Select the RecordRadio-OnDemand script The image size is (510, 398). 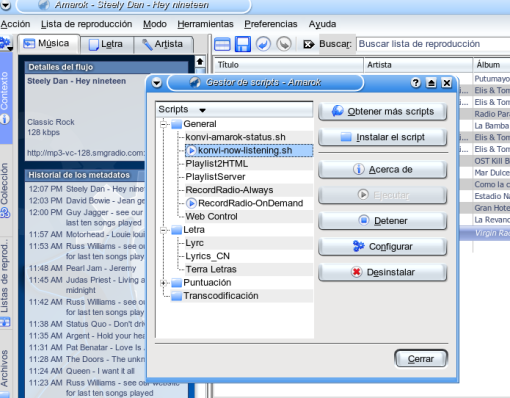(244, 203)
